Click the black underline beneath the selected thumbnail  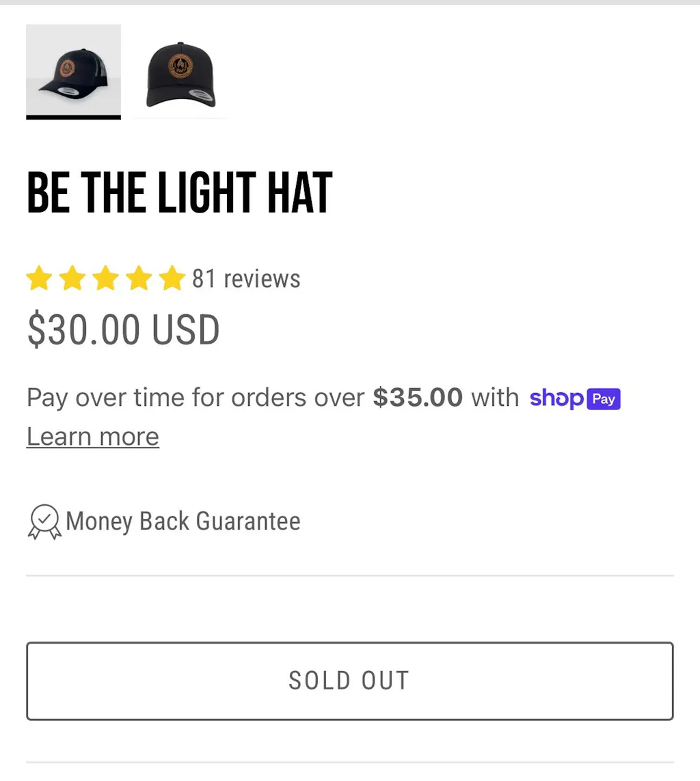[x=73, y=117]
